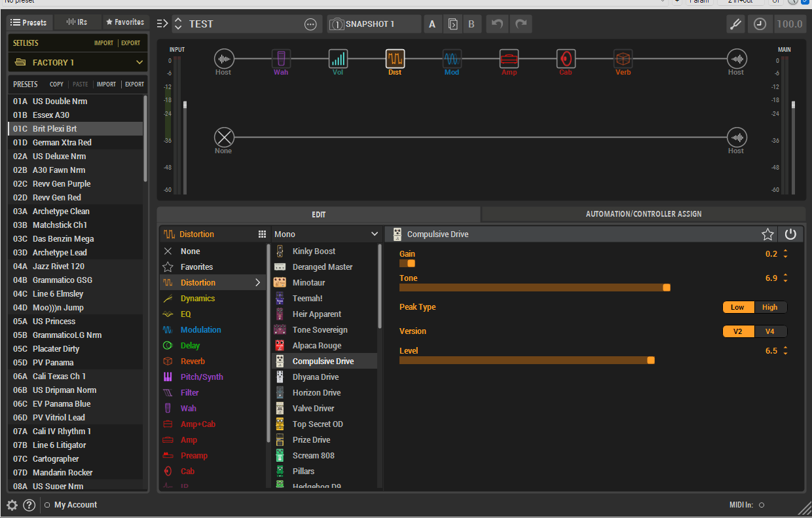The height and width of the screenshot is (518, 812).
Task: Select the Amp block in signal chain
Action: point(509,59)
